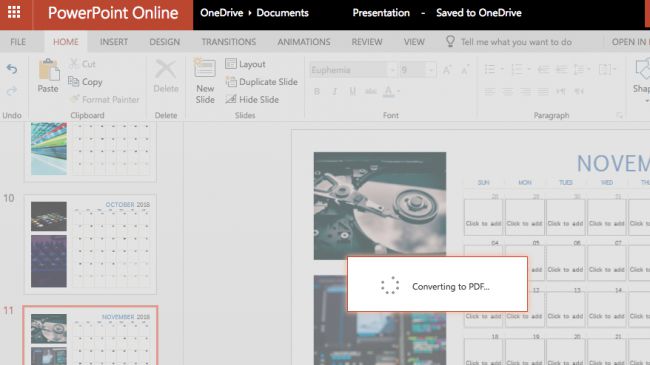
Task: Click the font size field showing 9
Action: coord(413,70)
